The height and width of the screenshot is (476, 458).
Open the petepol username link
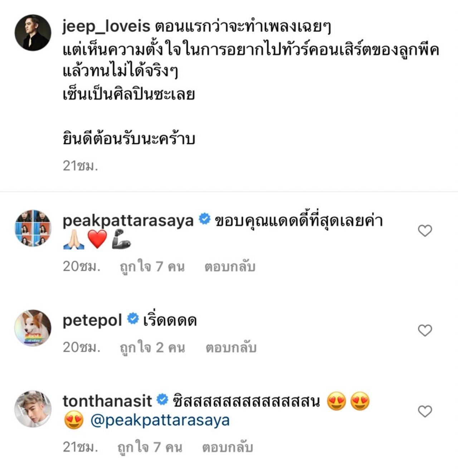pyautogui.click(x=92, y=320)
